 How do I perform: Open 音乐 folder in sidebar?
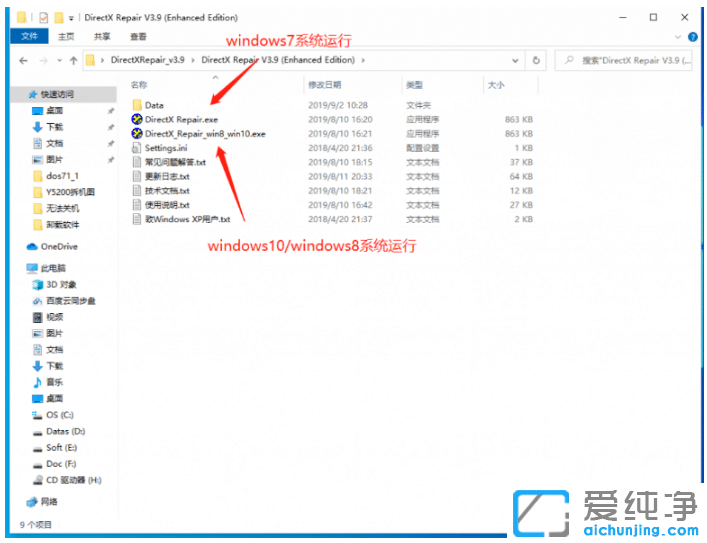tap(54, 382)
